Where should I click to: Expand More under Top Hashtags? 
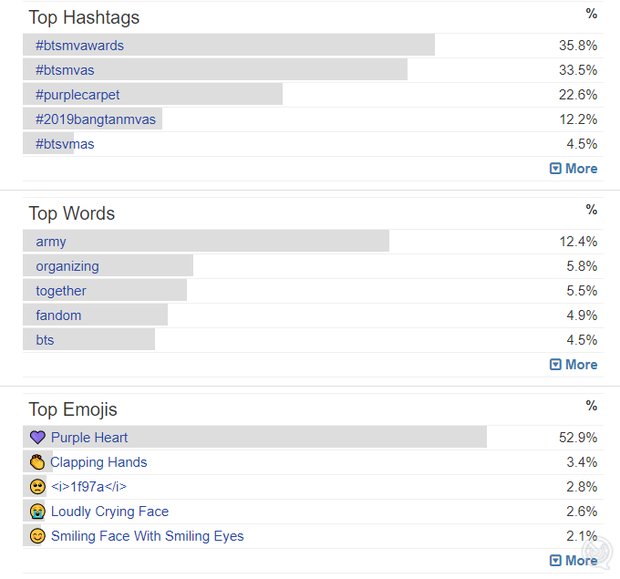click(573, 168)
